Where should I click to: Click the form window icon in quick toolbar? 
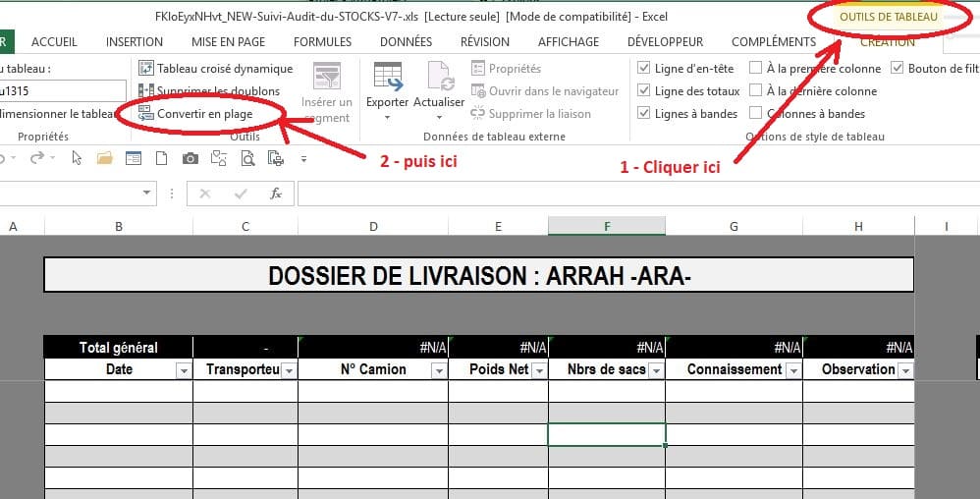134,159
